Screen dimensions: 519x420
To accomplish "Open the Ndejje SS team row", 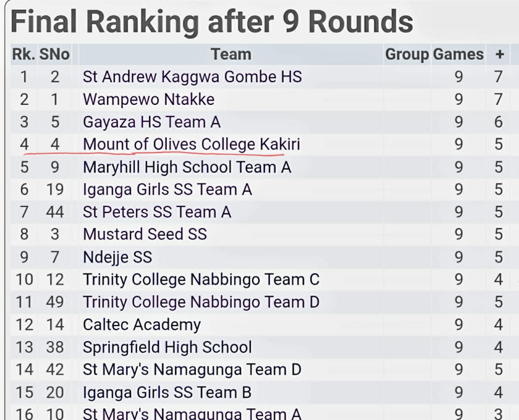I will click(117, 257).
